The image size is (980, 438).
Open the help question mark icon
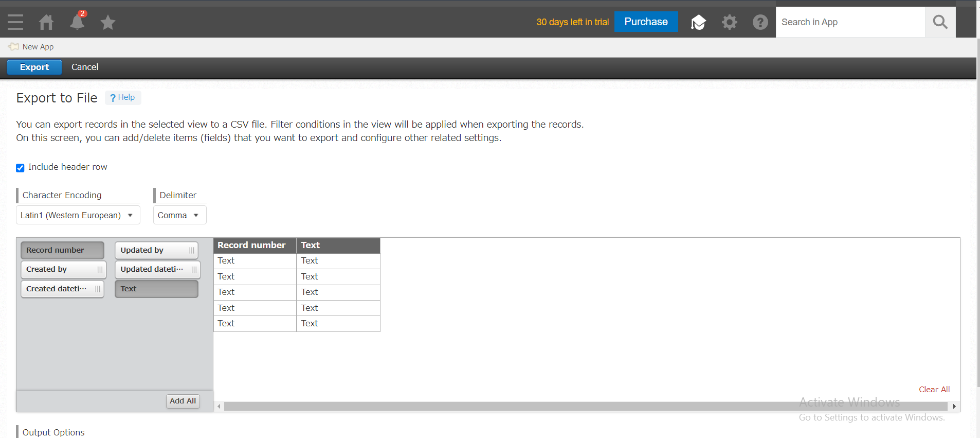pyautogui.click(x=760, y=22)
